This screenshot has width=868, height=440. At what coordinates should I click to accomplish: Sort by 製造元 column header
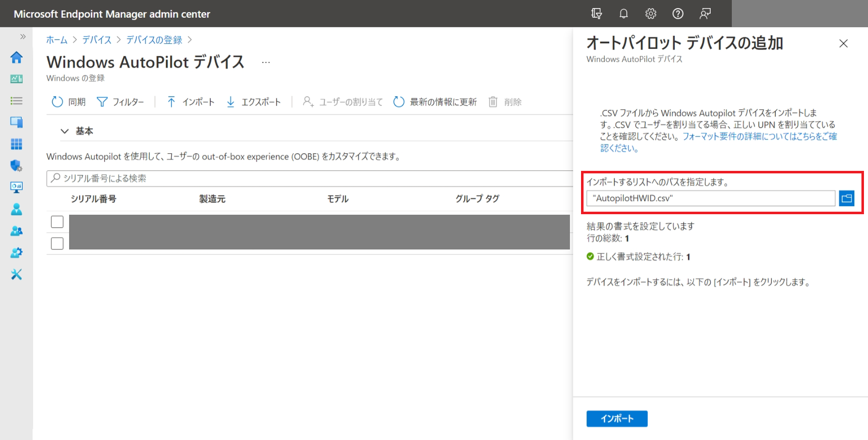(212, 199)
